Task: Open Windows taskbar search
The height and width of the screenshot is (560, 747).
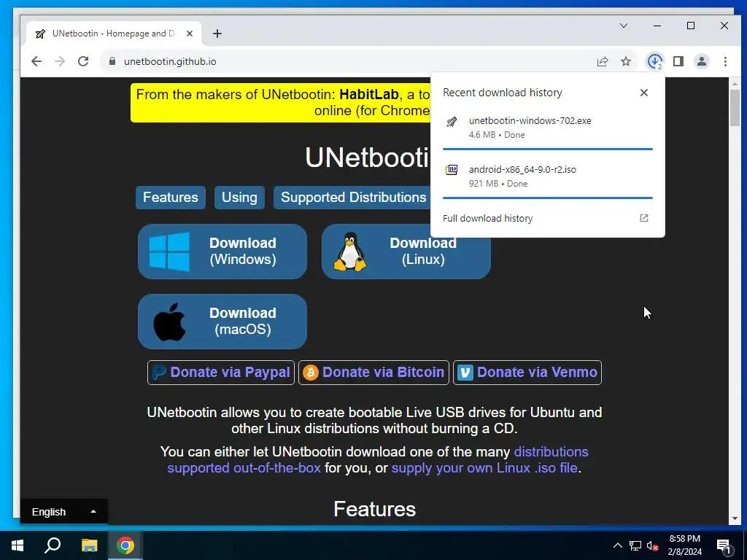Action: 53,545
